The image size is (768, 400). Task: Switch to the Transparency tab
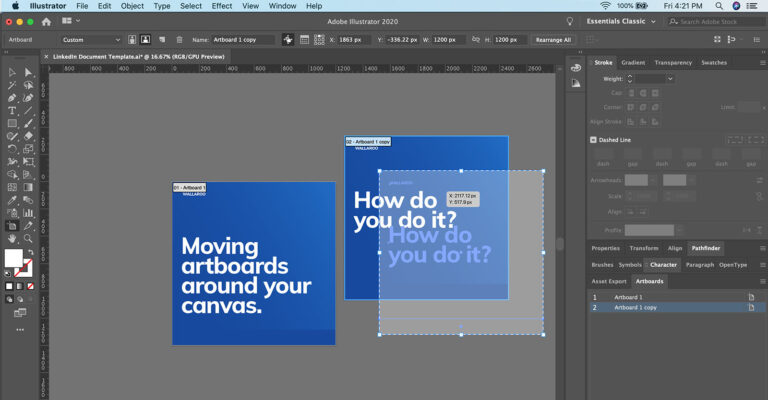coord(673,63)
